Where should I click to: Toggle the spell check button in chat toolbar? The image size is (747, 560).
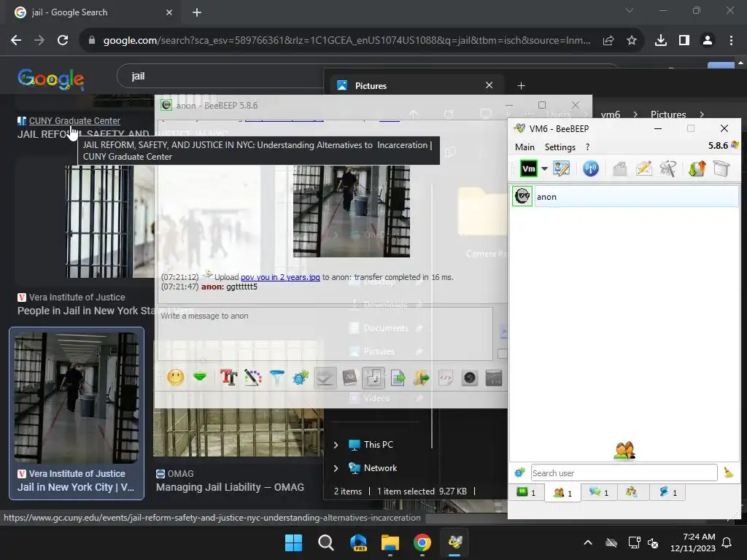pyautogui.click(x=325, y=378)
